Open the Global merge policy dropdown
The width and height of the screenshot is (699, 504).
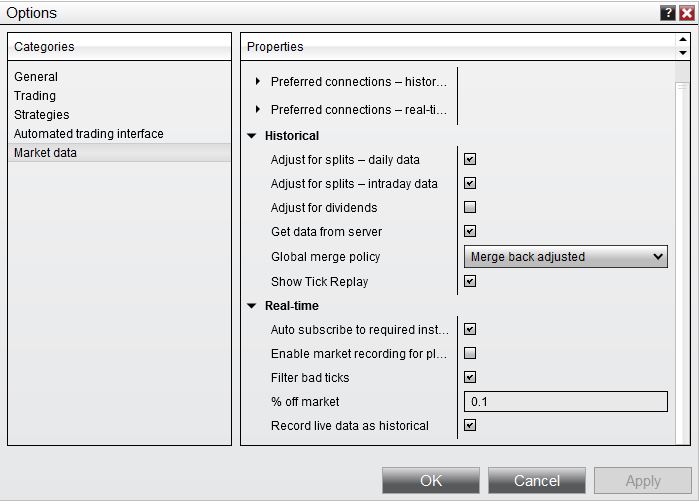pos(566,257)
